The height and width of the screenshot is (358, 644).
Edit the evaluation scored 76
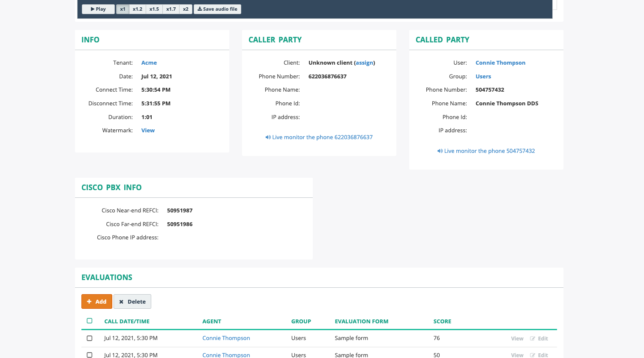coord(539,338)
